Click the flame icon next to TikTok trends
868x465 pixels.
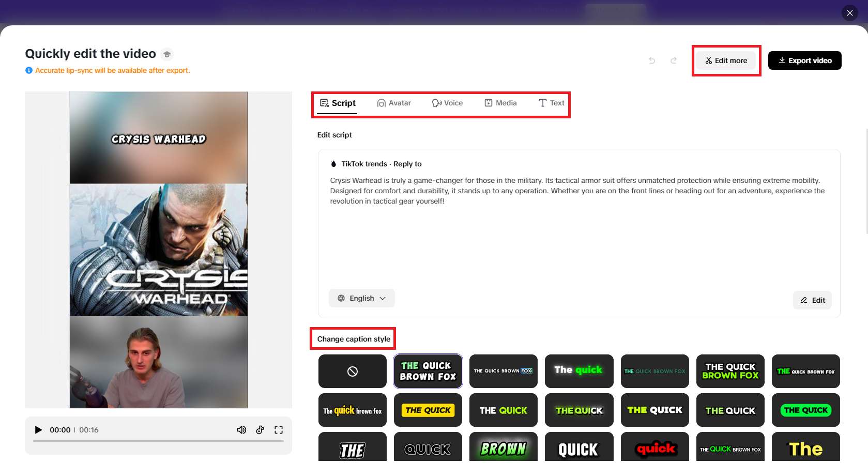pos(333,164)
